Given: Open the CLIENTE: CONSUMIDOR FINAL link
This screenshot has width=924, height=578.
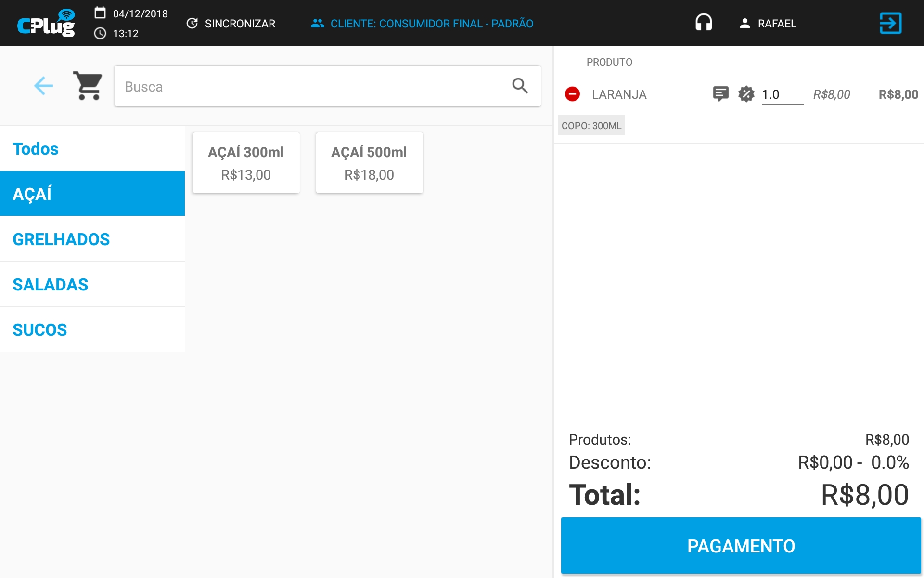Looking at the screenshot, I should click(422, 23).
